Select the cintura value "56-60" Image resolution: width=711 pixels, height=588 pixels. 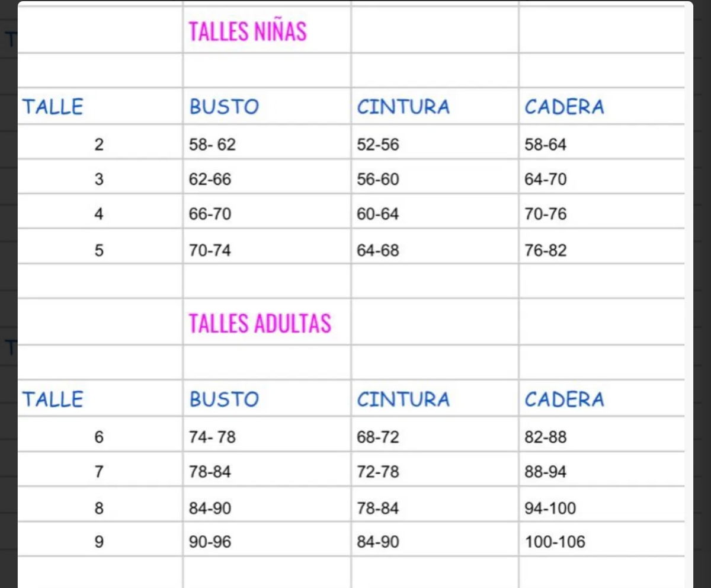coord(378,179)
